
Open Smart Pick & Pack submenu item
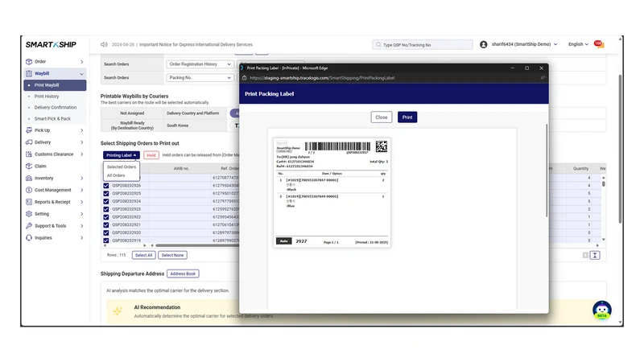[x=52, y=118]
